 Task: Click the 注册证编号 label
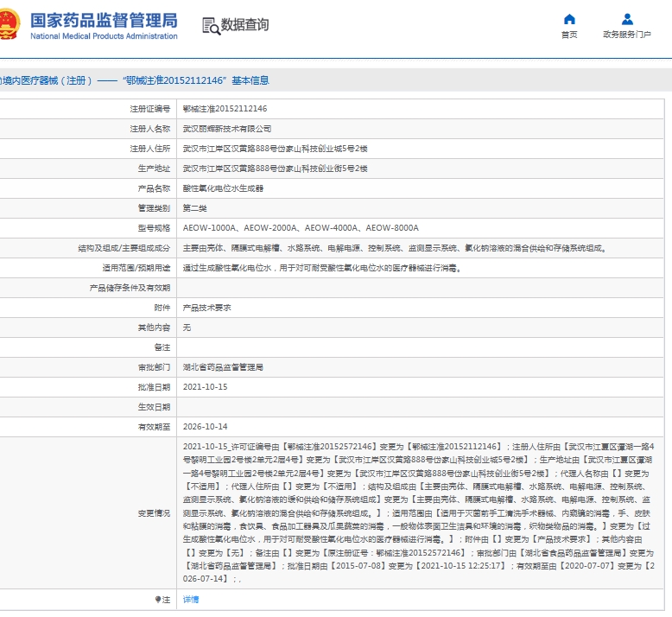point(150,109)
